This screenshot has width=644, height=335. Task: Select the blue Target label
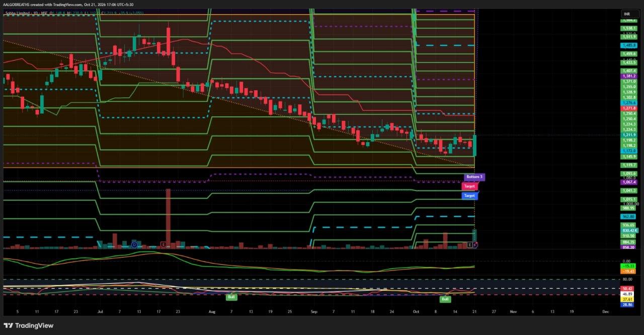coord(469,195)
